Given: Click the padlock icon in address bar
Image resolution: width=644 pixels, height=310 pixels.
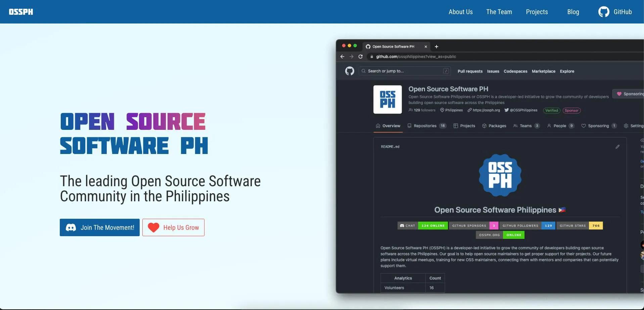Looking at the screenshot, I should pos(371,57).
